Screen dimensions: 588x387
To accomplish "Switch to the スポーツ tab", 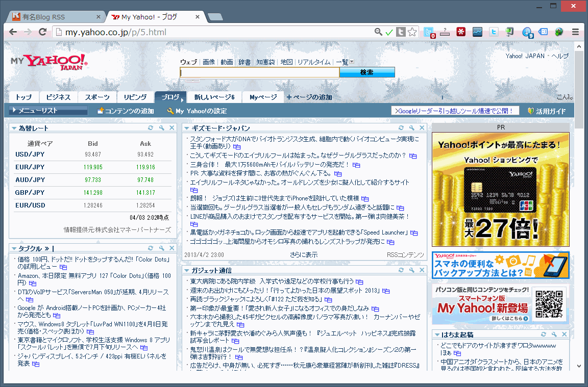I will point(97,97).
